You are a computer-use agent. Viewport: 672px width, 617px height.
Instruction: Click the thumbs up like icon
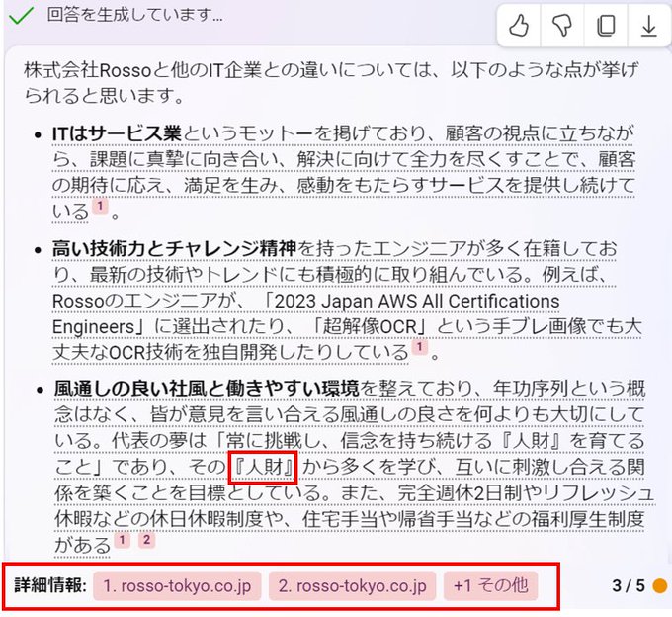(x=519, y=26)
